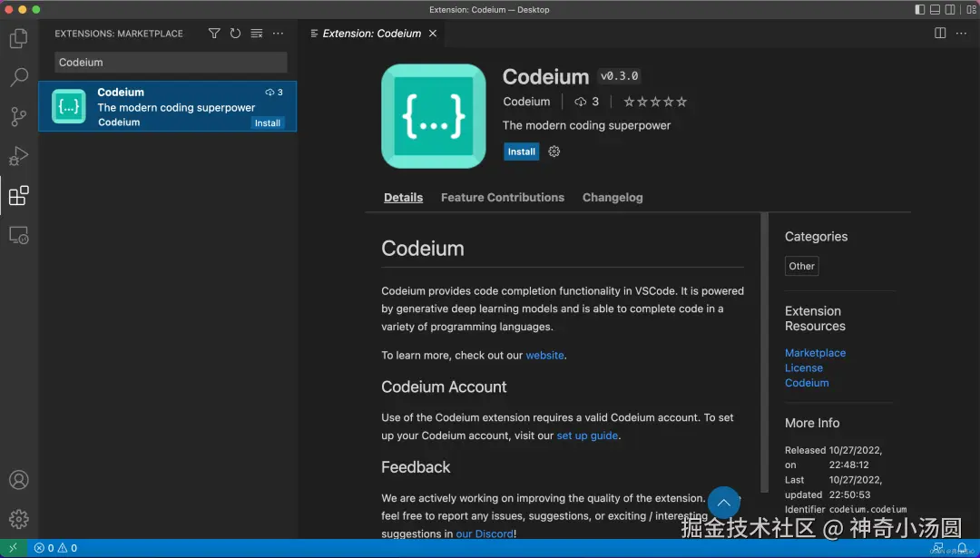The height and width of the screenshot is (558, 980).
Task: Open editor More Actions menu
Action: pos(961,34)
